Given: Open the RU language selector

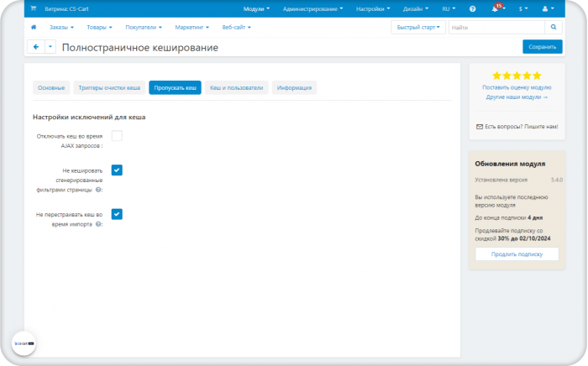Looking at the screenshot, I should pos(449,8).
